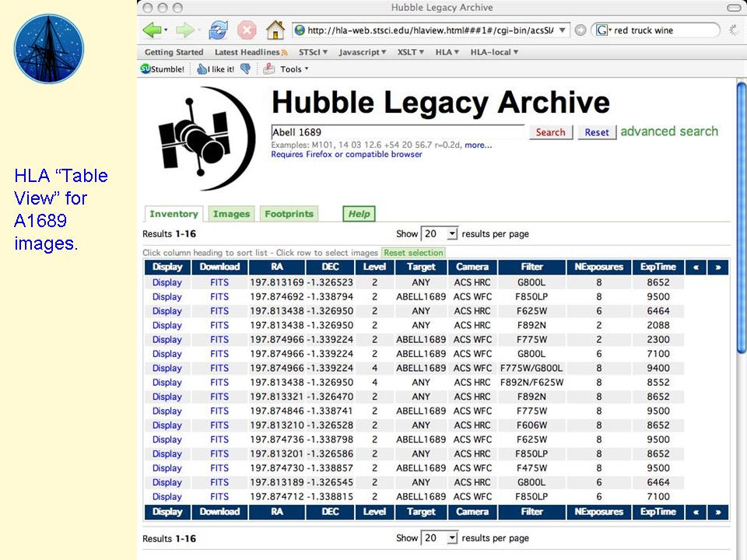Sort table by the ExpTime column header
The image size is (747, 560).
coord(658,267)
